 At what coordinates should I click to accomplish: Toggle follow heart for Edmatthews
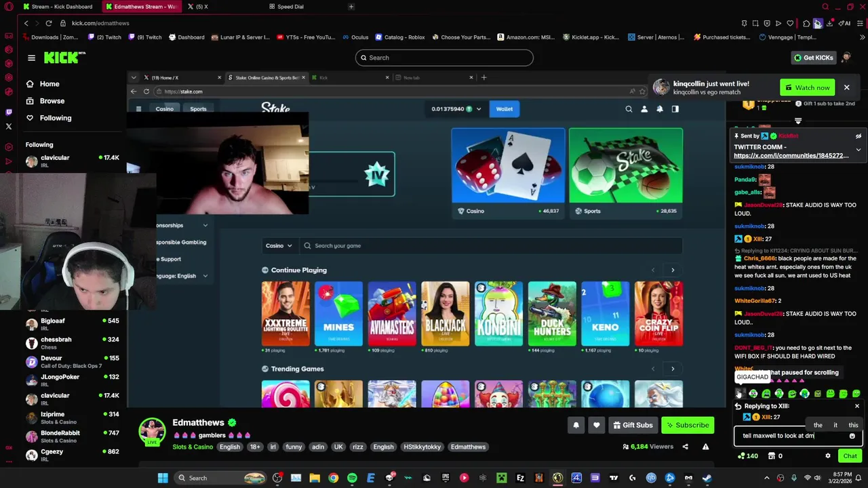tap(596, 425)
